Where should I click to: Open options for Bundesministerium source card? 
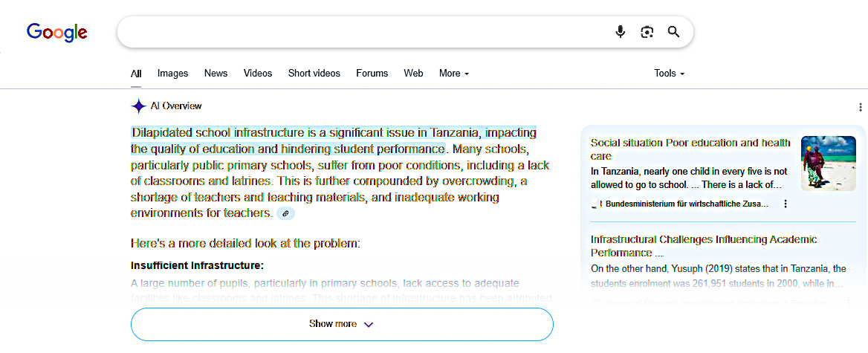[786, 204]
